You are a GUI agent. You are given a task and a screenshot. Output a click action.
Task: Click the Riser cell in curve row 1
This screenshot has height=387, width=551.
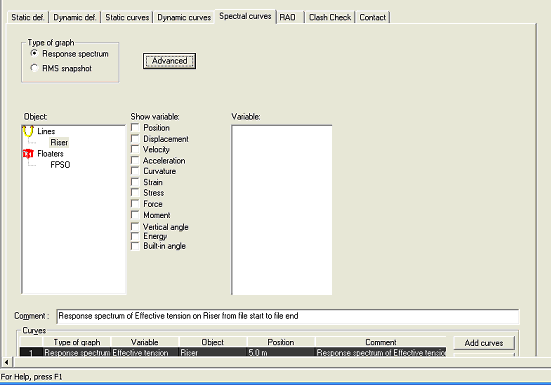click(x=213, y=352)
